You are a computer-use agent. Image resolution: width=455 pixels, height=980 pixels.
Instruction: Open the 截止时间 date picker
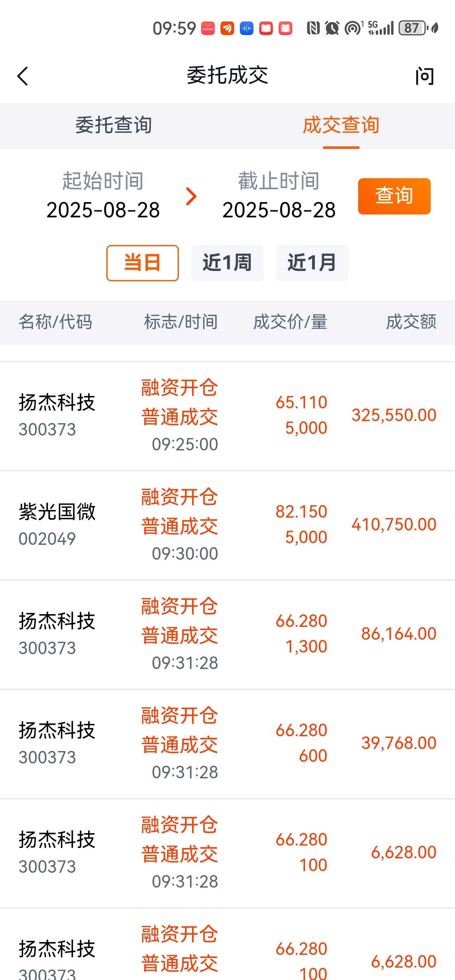point(279,196)
